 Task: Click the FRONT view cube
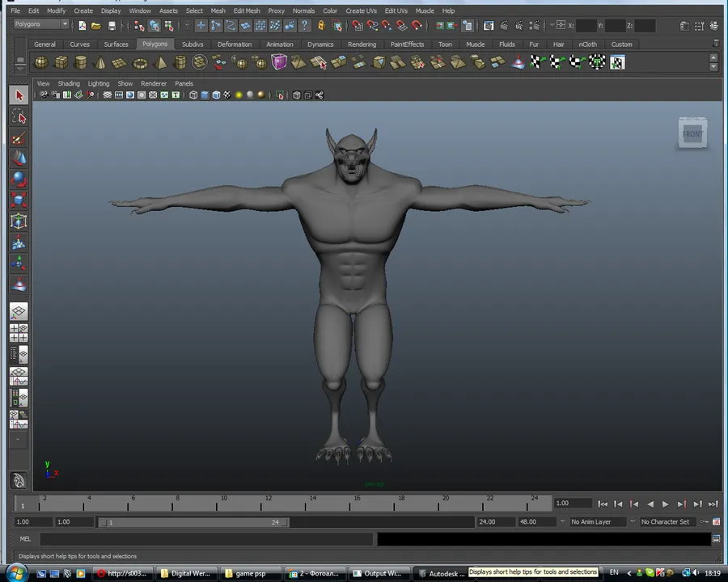coord(692,134)
